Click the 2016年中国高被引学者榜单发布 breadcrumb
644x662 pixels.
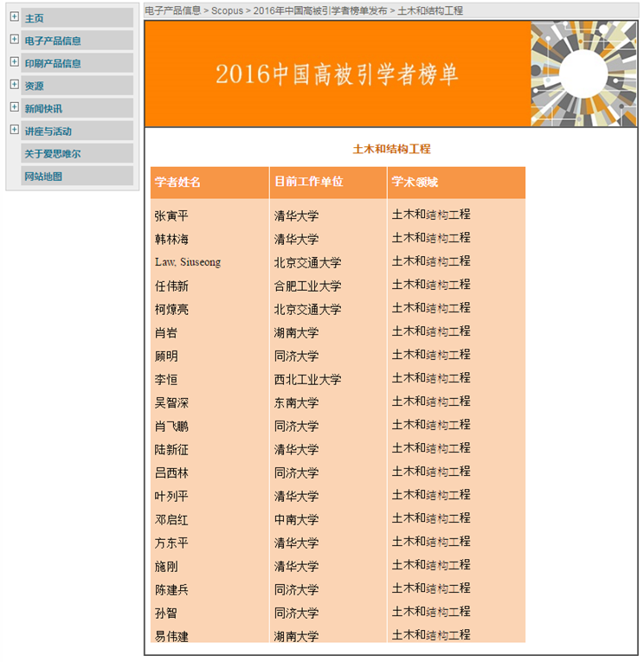pos(320,11)
